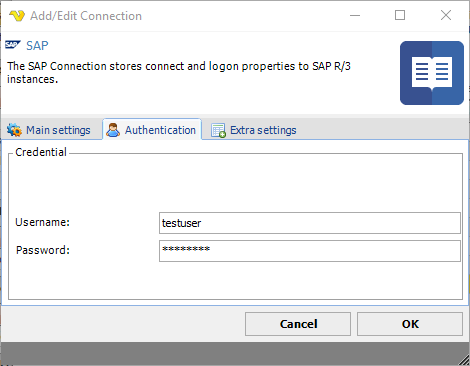Image resolution: width=470 pixels, height=366 pixels.
Task: Click the window corner grip handle
Action: tap(464, 360)
